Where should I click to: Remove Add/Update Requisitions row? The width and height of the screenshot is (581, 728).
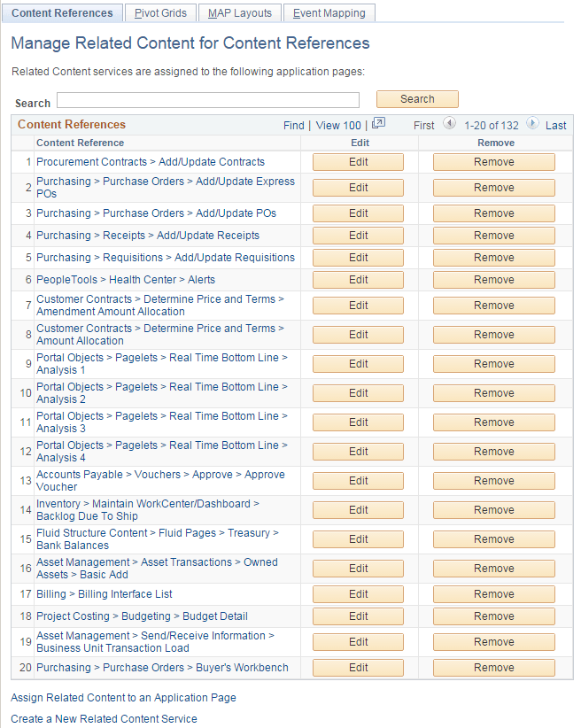pos(493,258)
